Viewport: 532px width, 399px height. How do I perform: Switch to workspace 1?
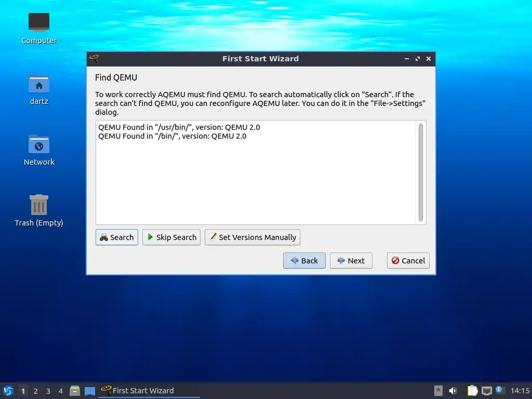click(23, 391)
